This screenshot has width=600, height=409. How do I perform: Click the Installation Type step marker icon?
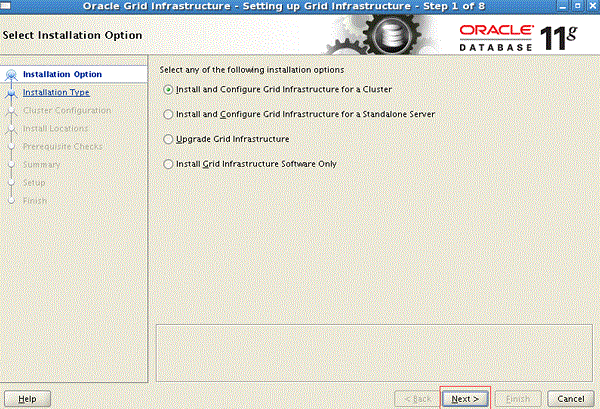click(11, 93)
